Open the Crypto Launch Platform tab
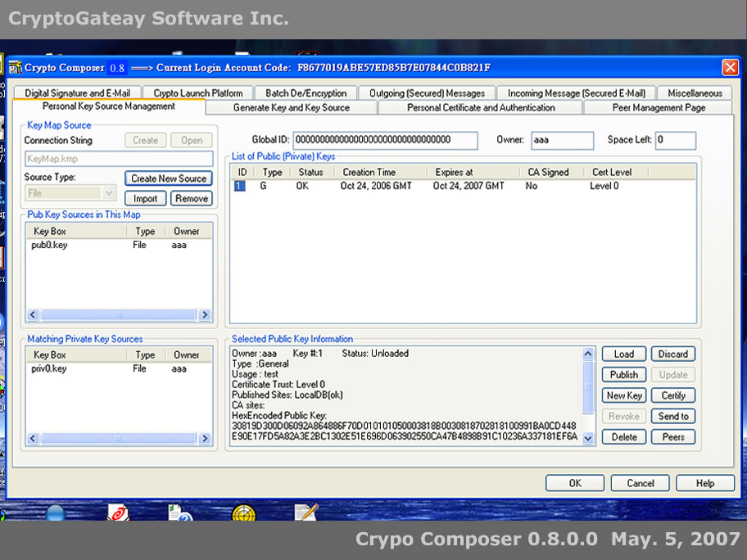Viewport: 747px width, 560px height. 197,93
